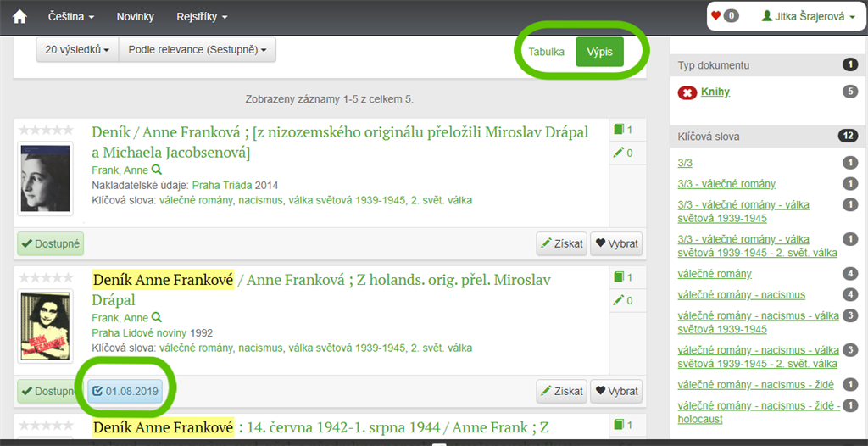
Task: Click the 01.08.2019 date badge
Action: coord(125,391)
